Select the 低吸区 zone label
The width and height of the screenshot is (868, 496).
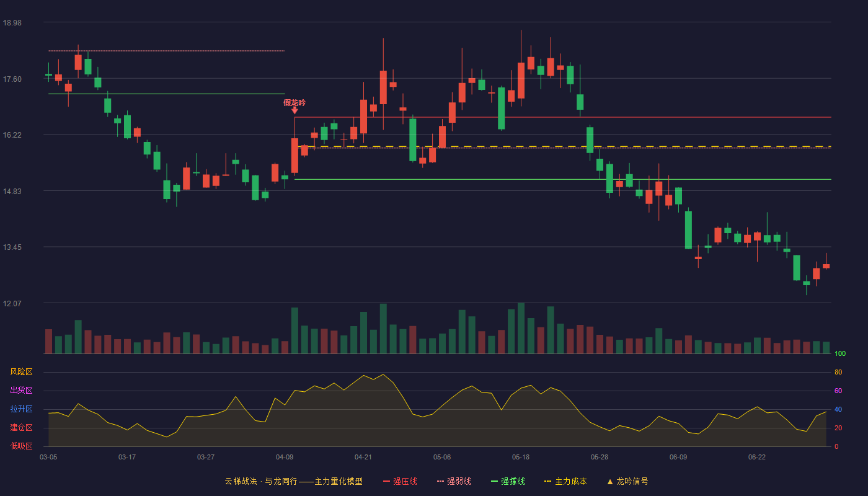(x=21, y=446)
